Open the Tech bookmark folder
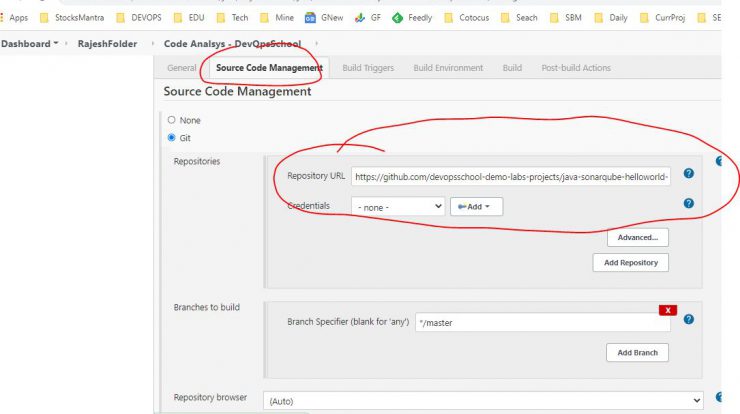 tap(232, 18)
